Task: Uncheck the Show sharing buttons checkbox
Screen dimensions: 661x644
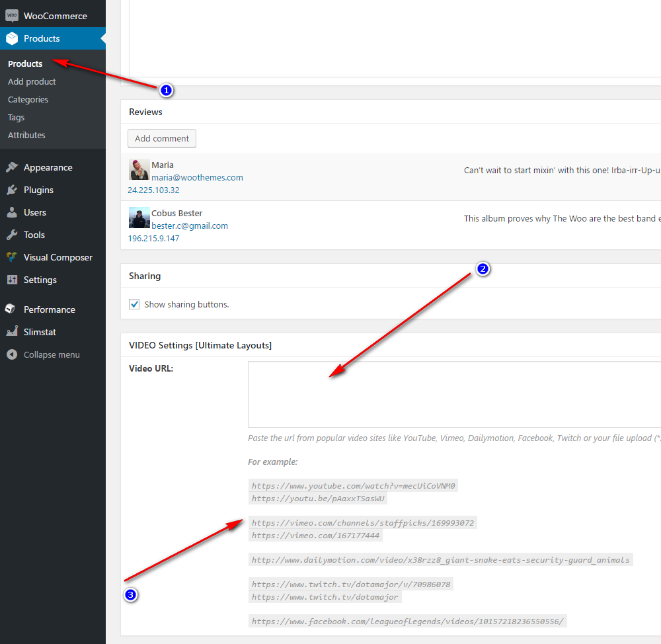Action: point(134,304)
